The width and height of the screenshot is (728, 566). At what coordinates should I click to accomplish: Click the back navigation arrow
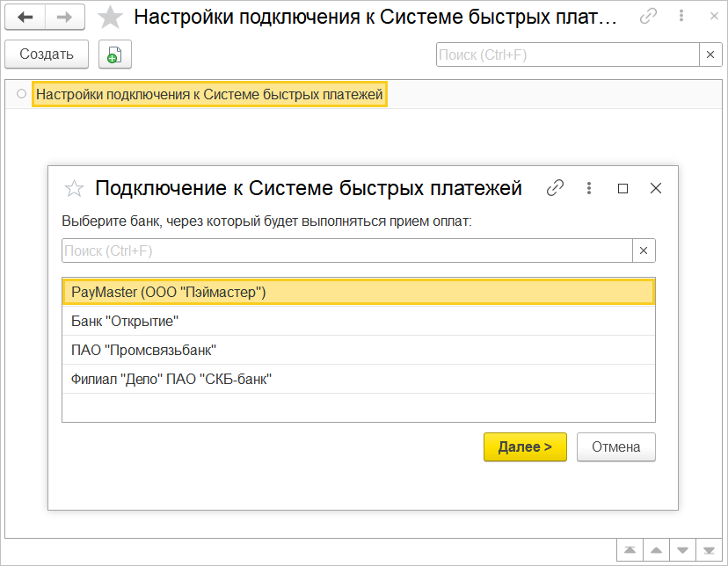coord(25,18)
